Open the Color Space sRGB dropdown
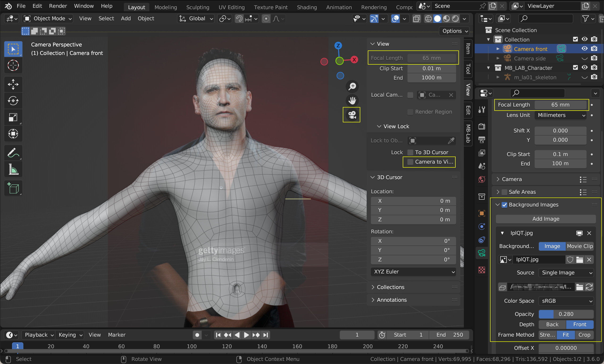The height and width of the screenshot is (364, 604). pyautogui.click(x=566, y=301)
